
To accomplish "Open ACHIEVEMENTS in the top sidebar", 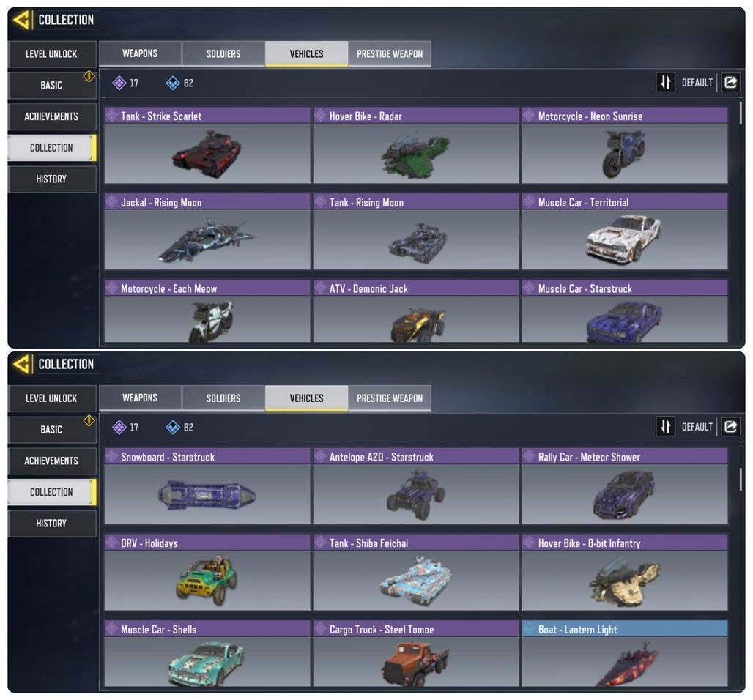I will (x=51, y=116).
